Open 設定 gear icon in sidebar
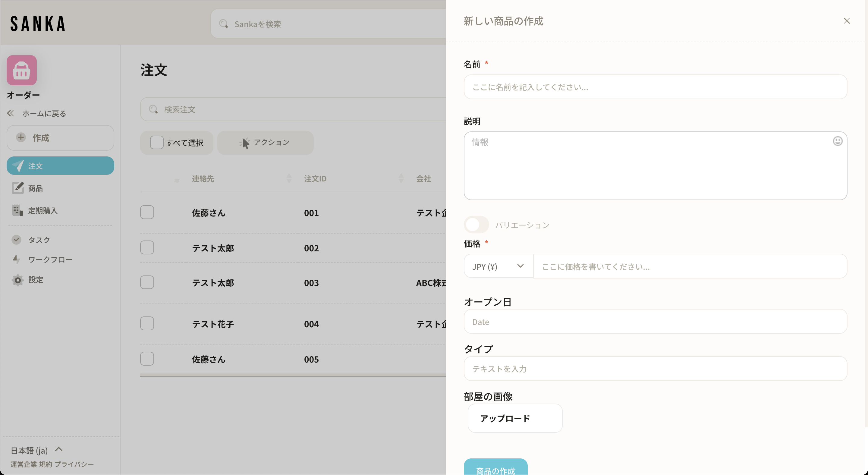The height and width of the screenshot is (475, 868). [17, 280]
